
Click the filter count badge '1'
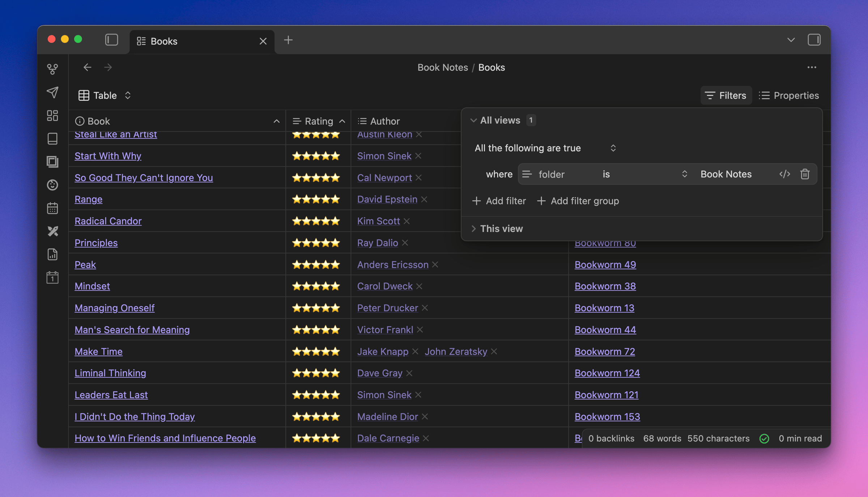tap(531, 120)
